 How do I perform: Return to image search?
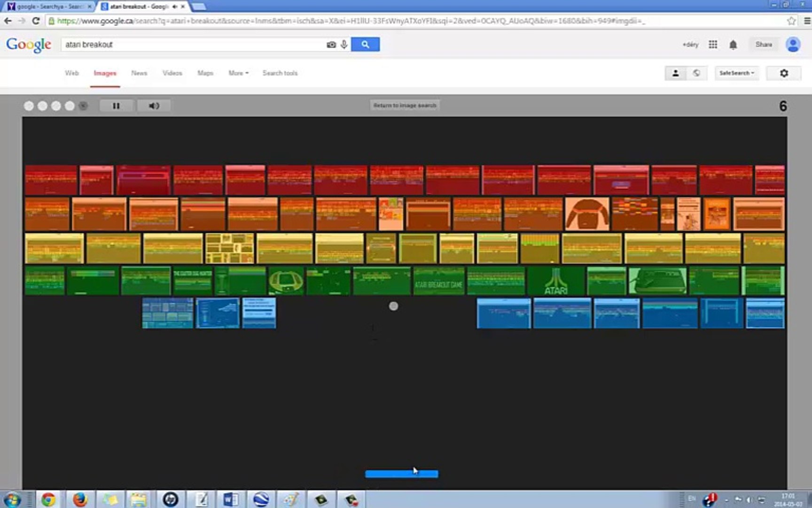405,105
